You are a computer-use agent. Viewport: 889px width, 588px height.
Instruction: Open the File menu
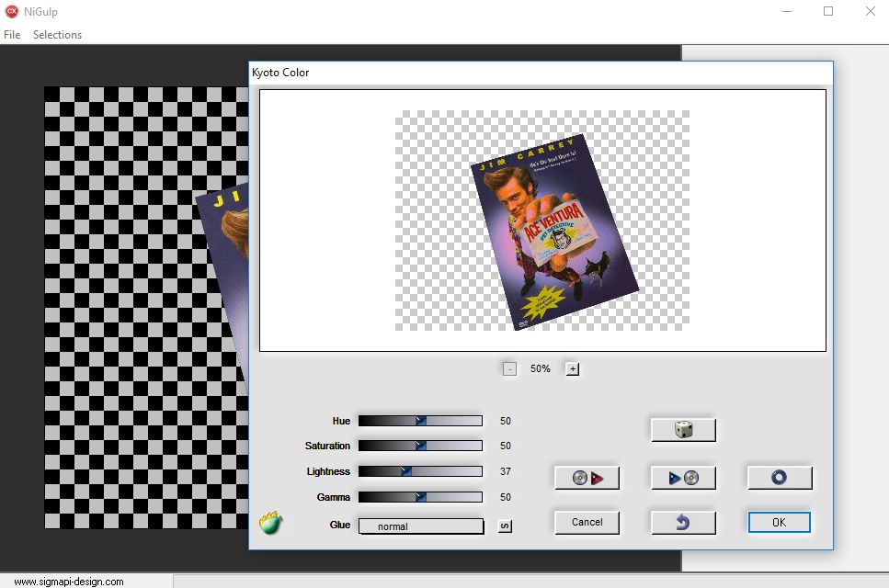point(12,35)
